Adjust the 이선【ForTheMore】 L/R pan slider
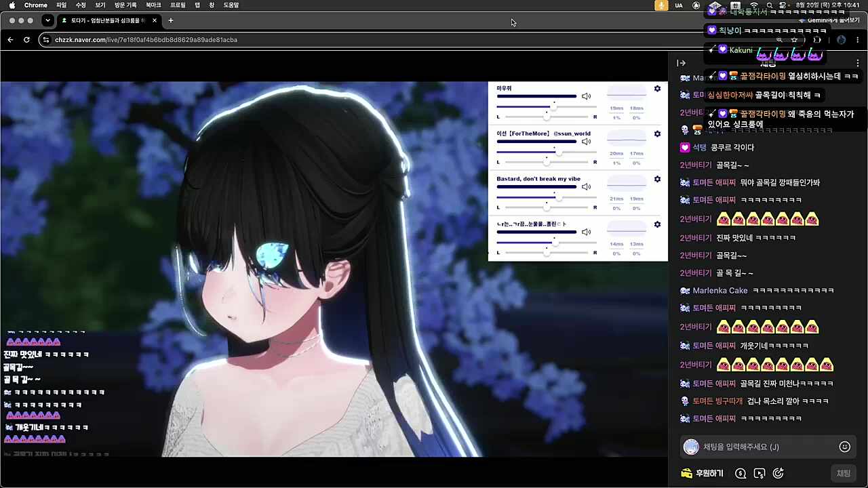868x488 pixels. [x=547, y=163]
